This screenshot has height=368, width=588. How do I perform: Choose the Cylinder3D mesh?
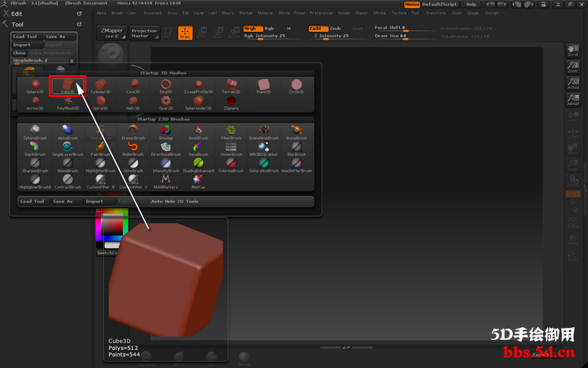tap(101, 86)
